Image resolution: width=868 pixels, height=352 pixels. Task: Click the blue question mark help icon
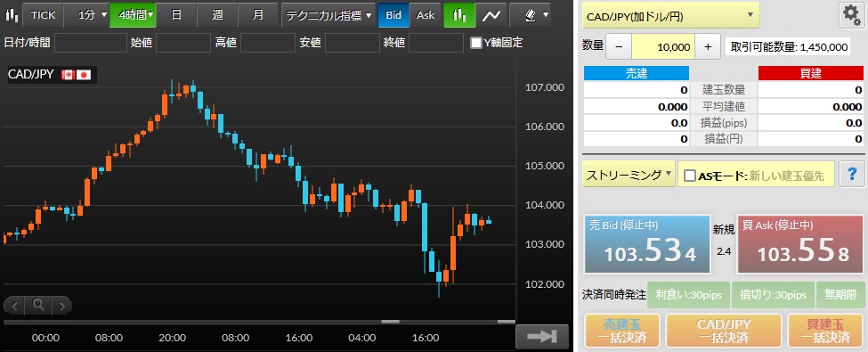(x=852, y=174)
